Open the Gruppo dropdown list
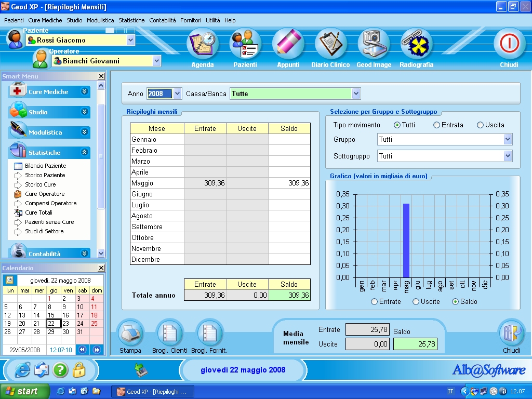 click(508, 140)
